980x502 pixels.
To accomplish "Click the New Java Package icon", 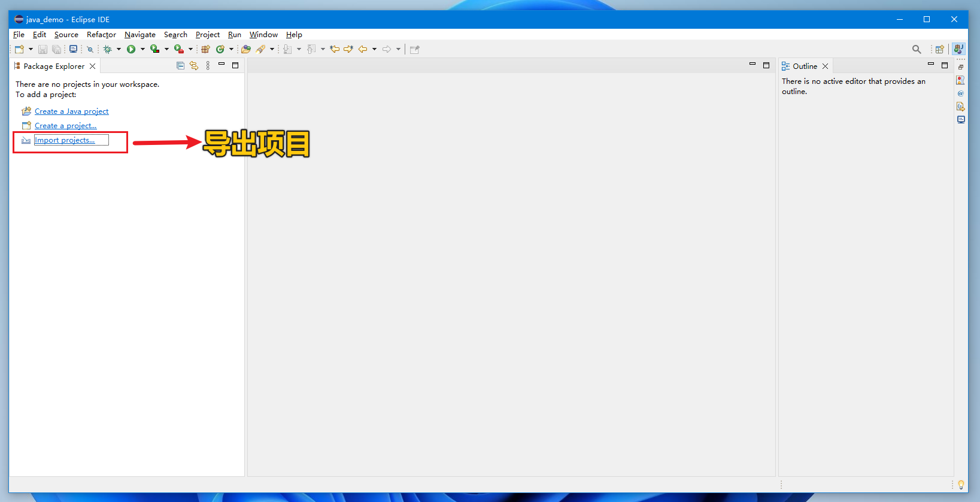I will (x=206, y=49).
